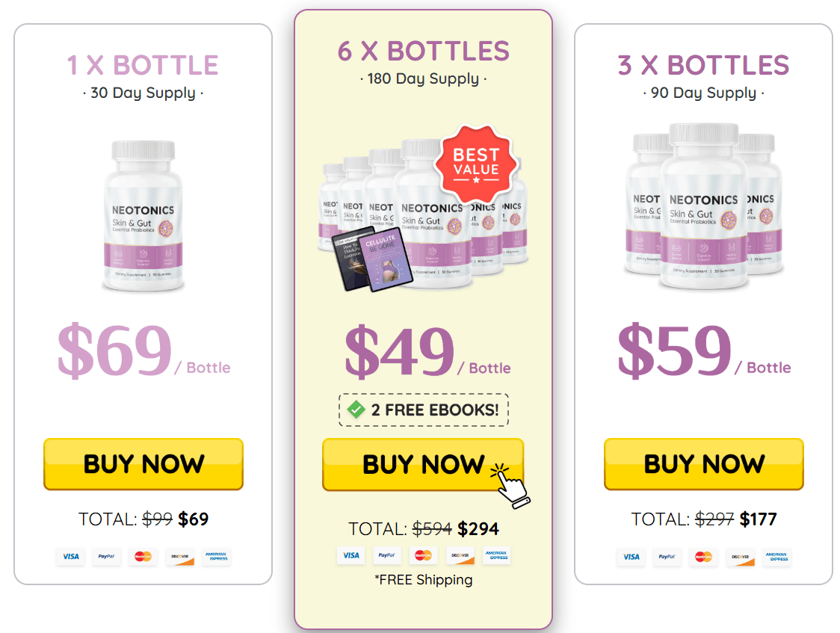Image resolution: width=840 pixels, height=633 pixels.
Task: Click the Cellulite Be Gone ebook cover
Action: point(385,260)
